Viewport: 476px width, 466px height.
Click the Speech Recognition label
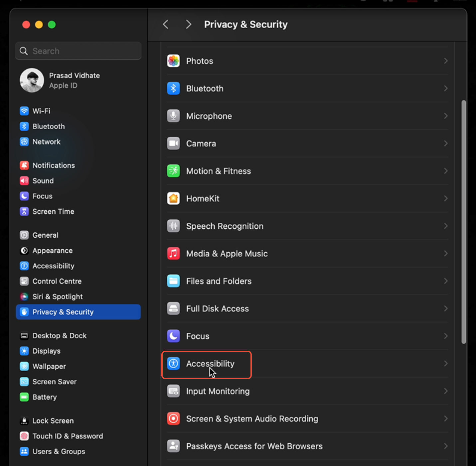point(225,226)
